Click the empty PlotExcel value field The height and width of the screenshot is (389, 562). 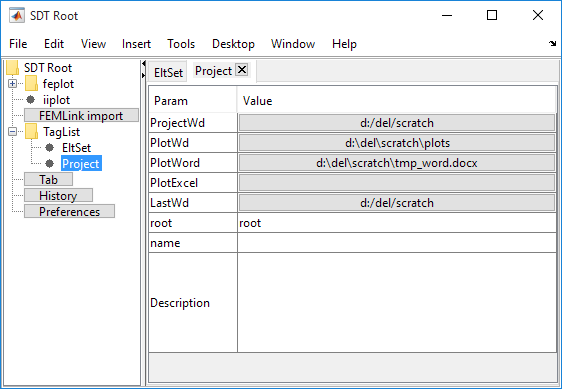[x=397, y=183]
